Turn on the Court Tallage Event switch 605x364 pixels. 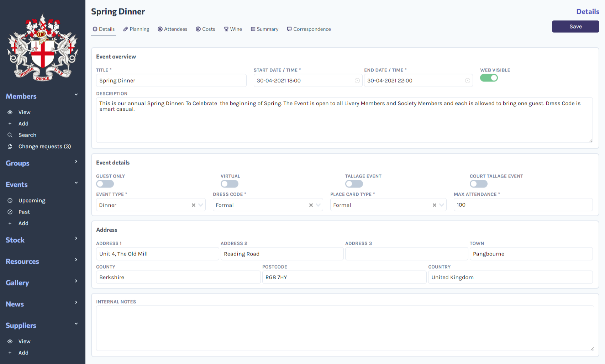click(x=478, y=184)
